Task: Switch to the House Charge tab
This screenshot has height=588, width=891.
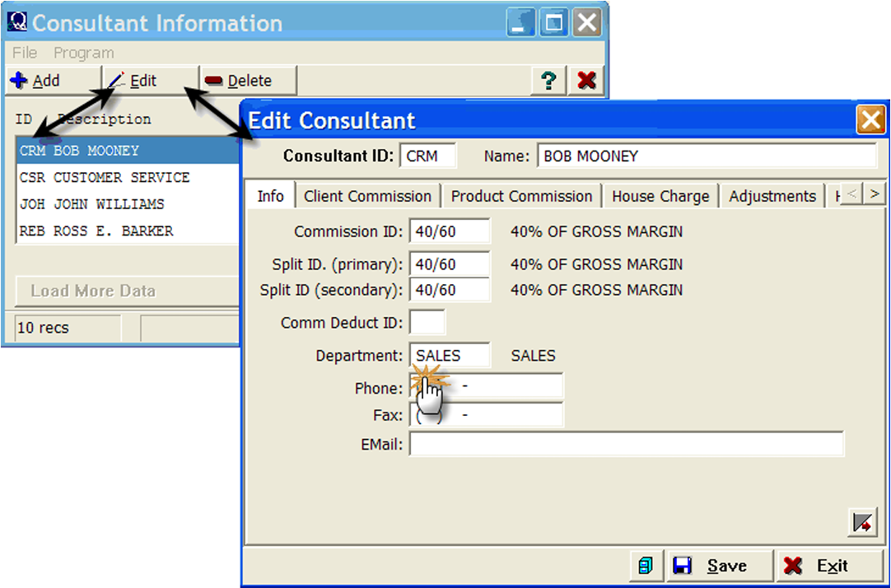Action: point(660,197)
